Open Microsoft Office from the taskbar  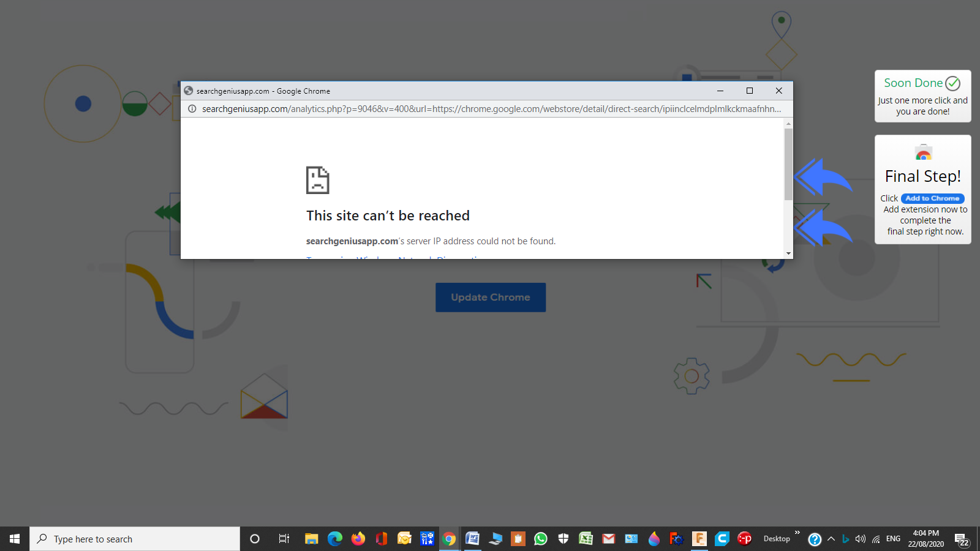(381, 539)
